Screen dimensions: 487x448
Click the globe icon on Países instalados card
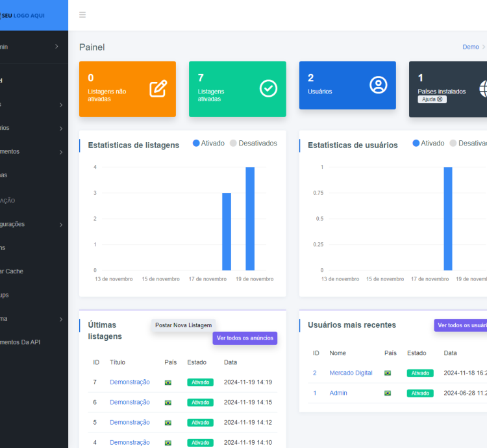tap(482, 89)
